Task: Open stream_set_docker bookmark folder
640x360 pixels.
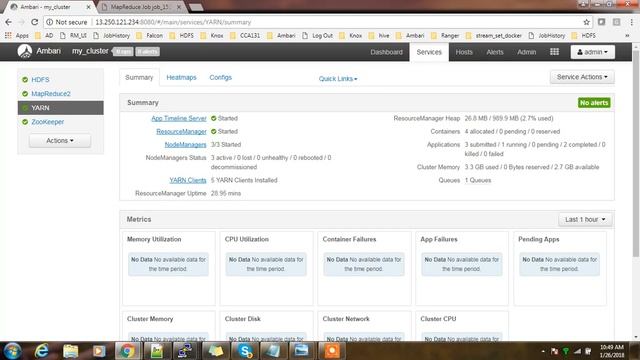Action: (493, 36)
